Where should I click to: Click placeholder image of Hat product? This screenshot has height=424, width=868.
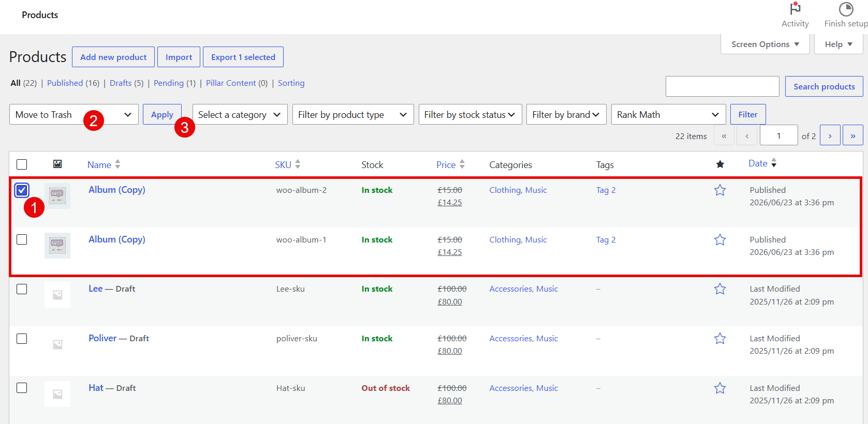(x=57, y=394)
